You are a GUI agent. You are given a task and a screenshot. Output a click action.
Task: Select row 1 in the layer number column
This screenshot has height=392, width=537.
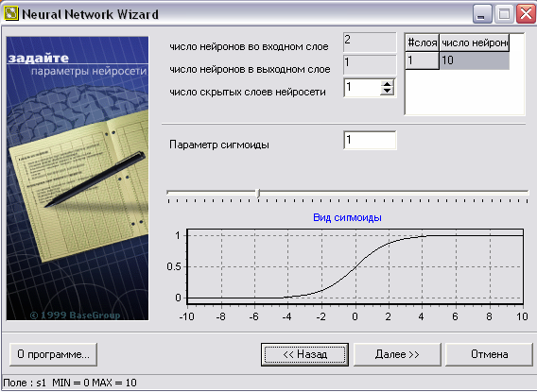[422, 60]
